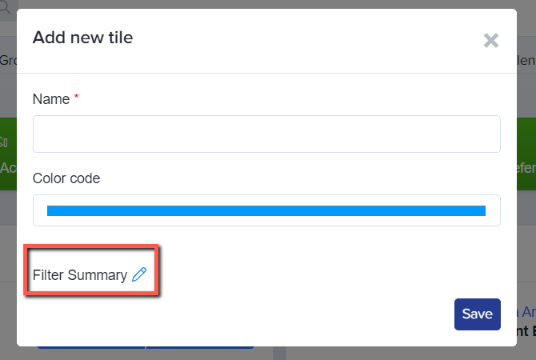Screen dimensions: 536x360
Task: Click the bold 'nt E' text at right
Action: click(x=526, y=331)
